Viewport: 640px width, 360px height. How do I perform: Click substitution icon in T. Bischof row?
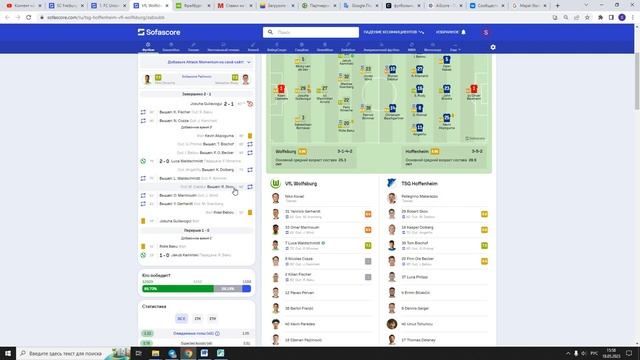(250, 144)
